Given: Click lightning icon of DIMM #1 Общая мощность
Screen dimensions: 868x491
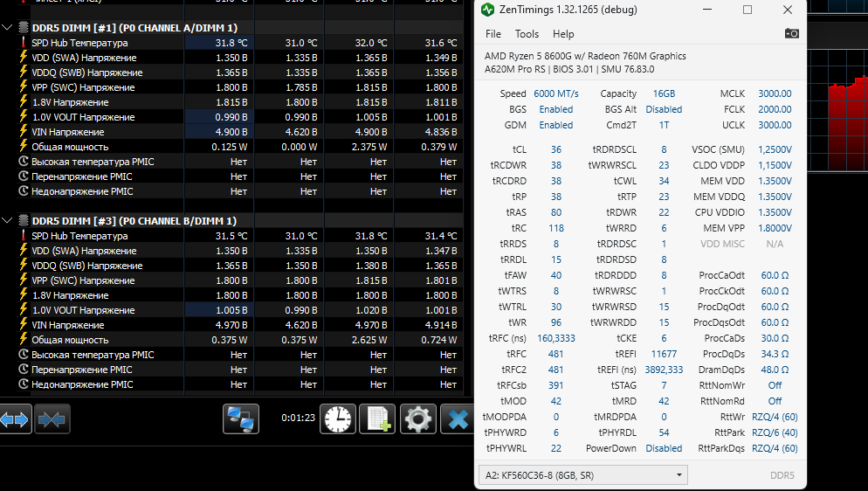Looking at the screenshot, I should click(x=24, y=147).
